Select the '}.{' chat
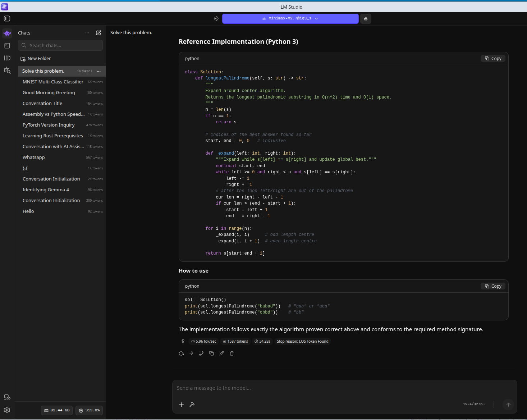This screenshot has height=420, width=527. 62,168
